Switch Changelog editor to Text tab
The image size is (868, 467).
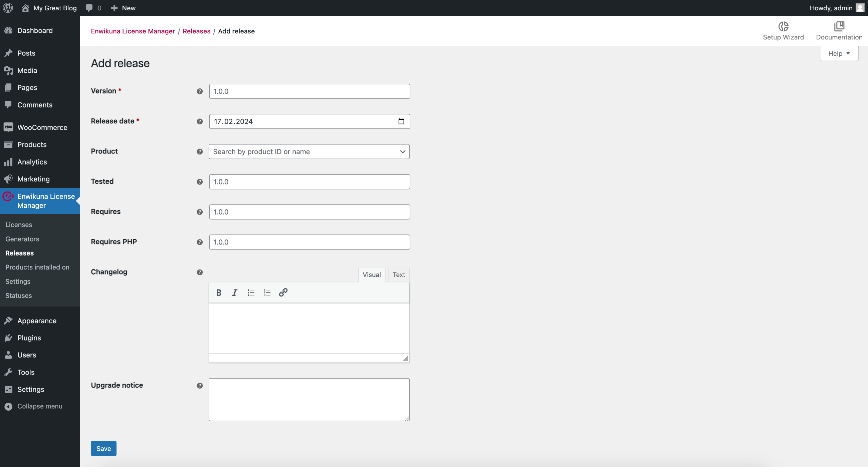coord(399,275)
